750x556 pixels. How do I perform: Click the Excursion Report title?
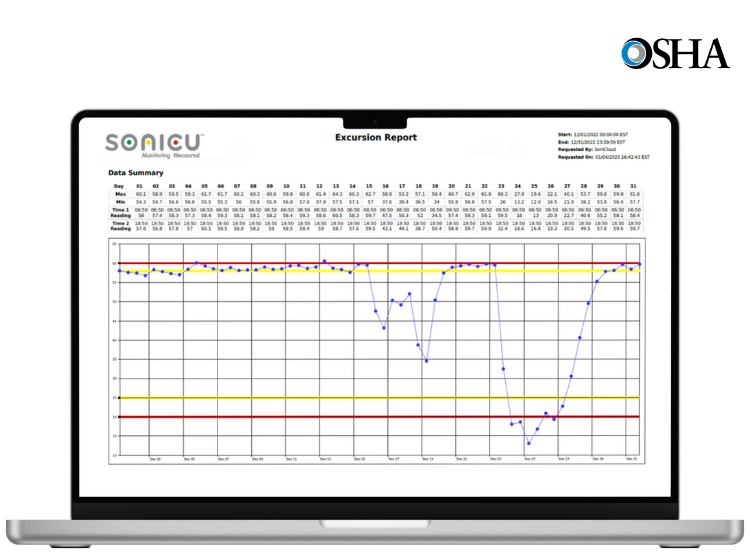coord(375,137)
